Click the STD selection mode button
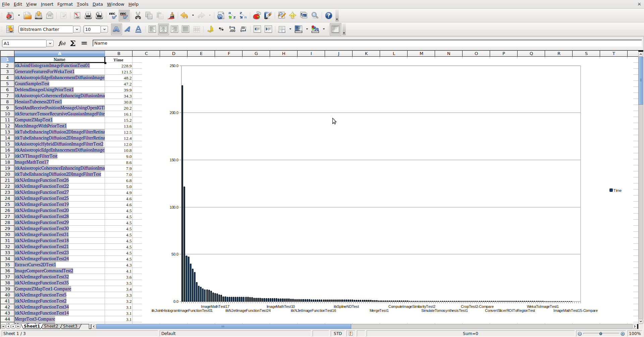This screenshot has width=644, height=337. pos(338,334)
